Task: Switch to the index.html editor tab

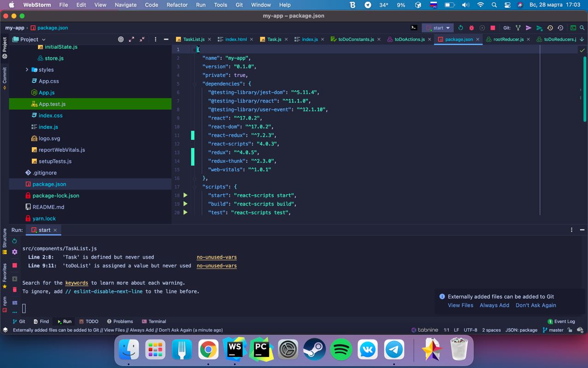Action: (236, 39)
